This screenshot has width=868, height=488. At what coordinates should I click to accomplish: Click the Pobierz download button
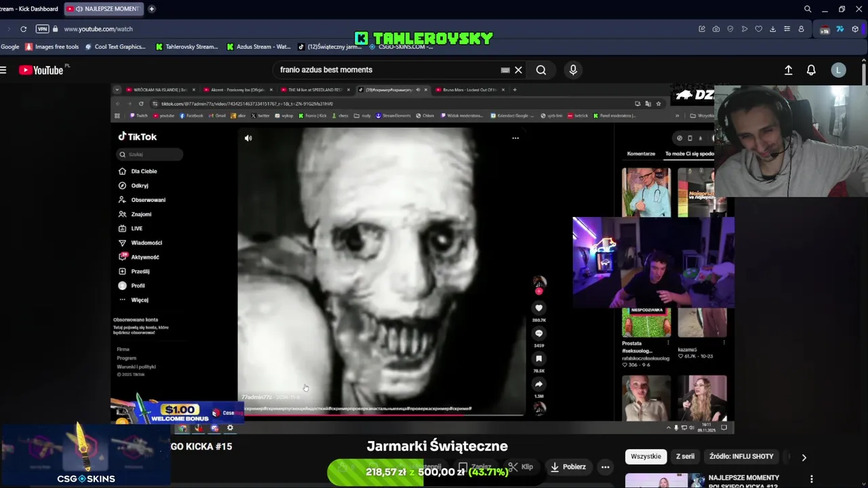point(568,467)
